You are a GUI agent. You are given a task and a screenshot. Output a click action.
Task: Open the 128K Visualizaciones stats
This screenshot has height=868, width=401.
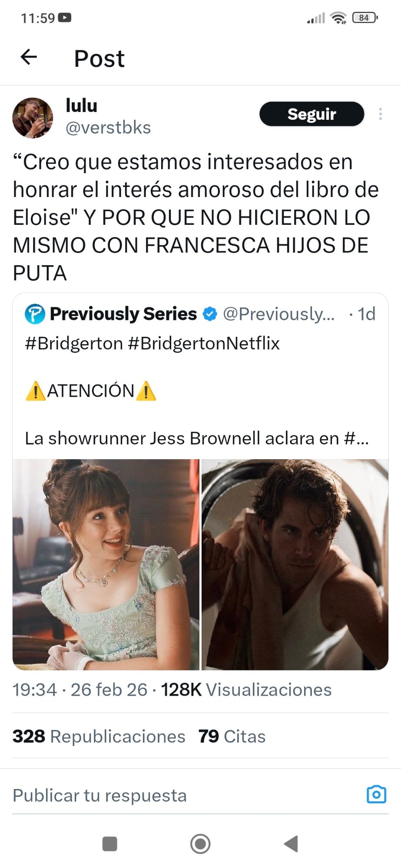point(246,690)
